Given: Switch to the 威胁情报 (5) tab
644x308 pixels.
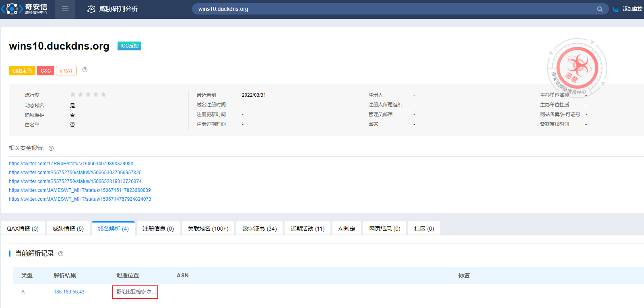Looking at the screenshot, I should [68, 229].
